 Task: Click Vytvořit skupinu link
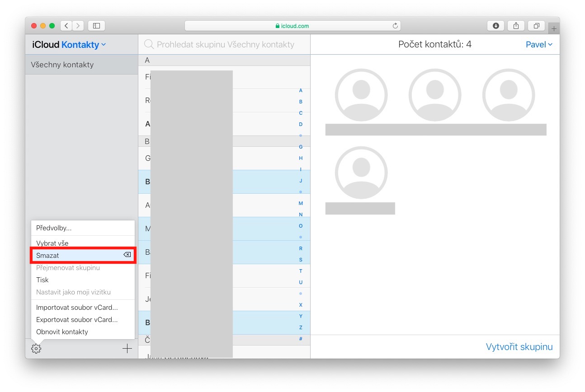click(519, 347)
